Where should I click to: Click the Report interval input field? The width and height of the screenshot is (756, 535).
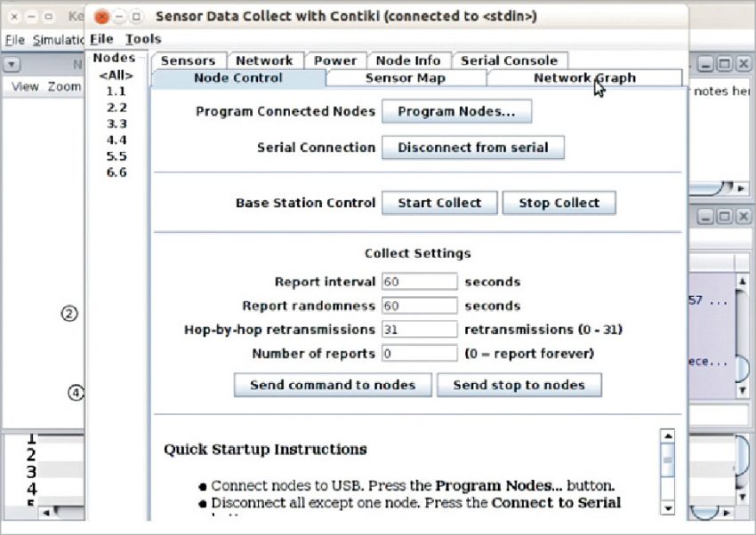(x=419, y=281)
